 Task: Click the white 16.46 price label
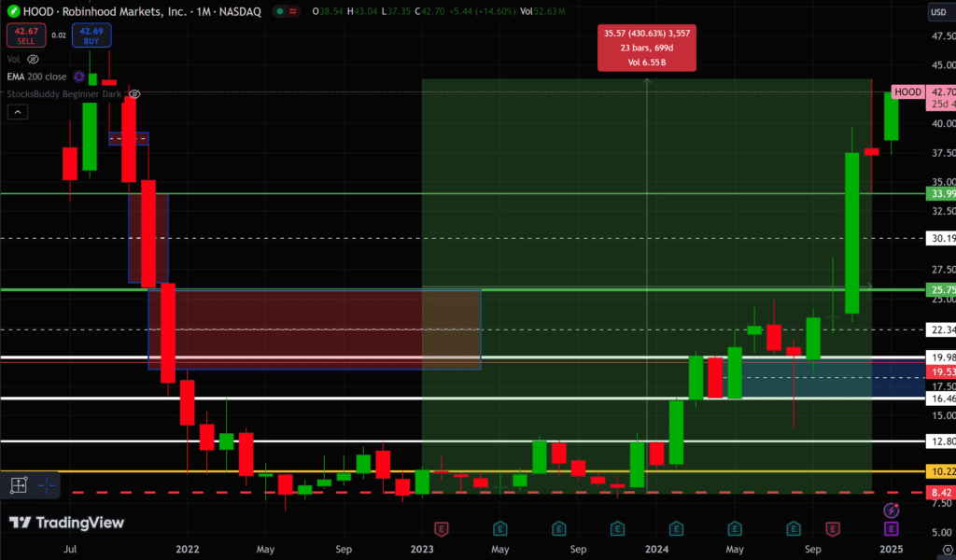[941, 399]
